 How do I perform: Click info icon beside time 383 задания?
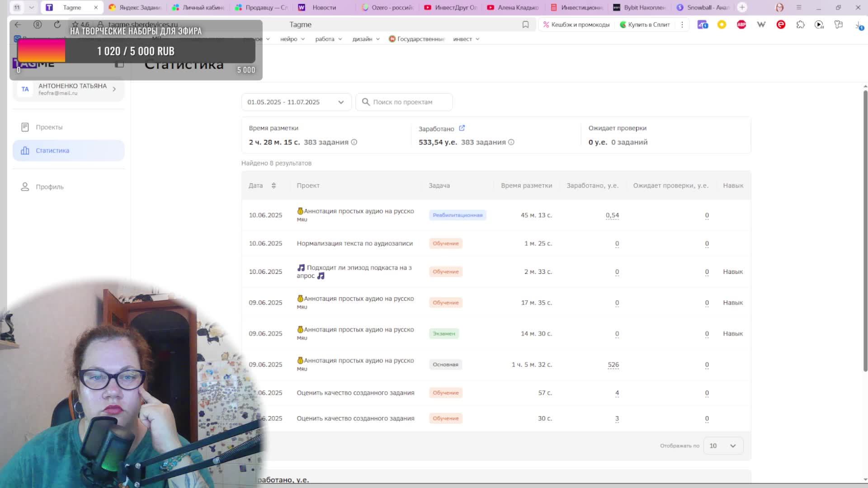(354, 142)
